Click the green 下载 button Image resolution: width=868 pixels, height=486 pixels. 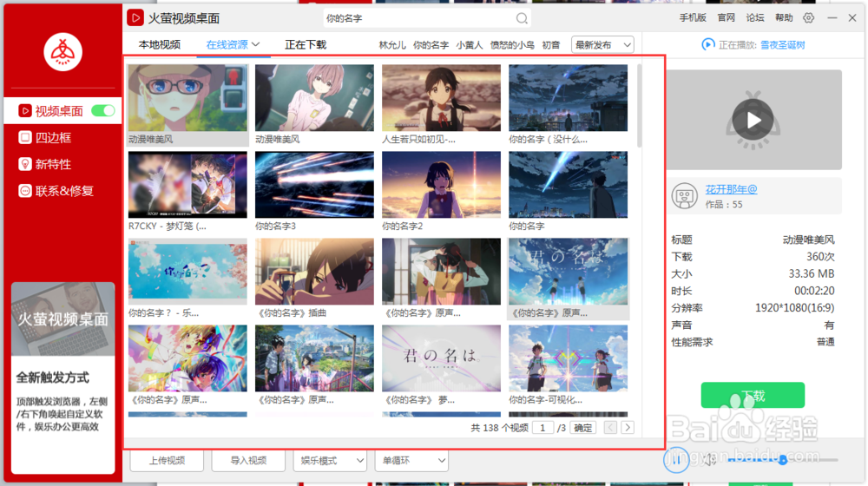click(753, 395)
